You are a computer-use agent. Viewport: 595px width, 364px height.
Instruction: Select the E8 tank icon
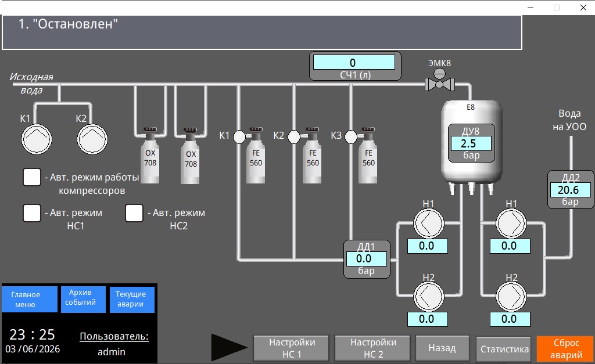coord(472,147)
